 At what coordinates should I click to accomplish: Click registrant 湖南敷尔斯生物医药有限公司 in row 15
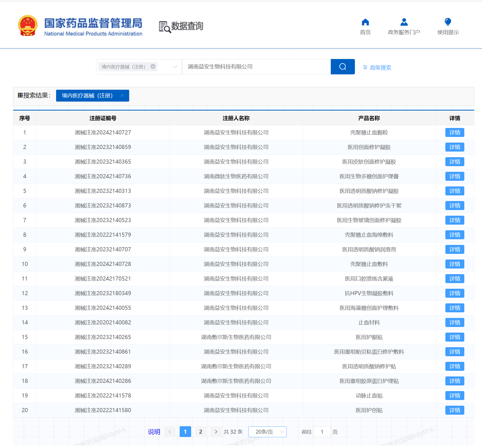click(x=236, y=337)
